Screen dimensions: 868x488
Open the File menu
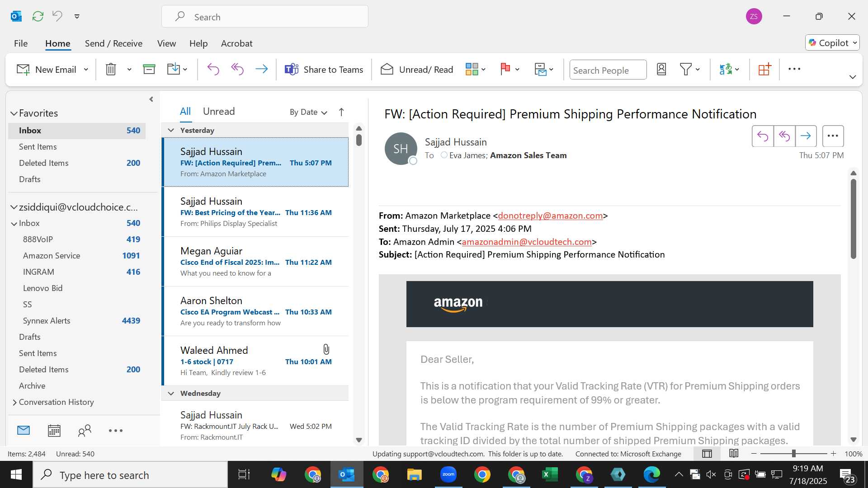tap(21, 43)
